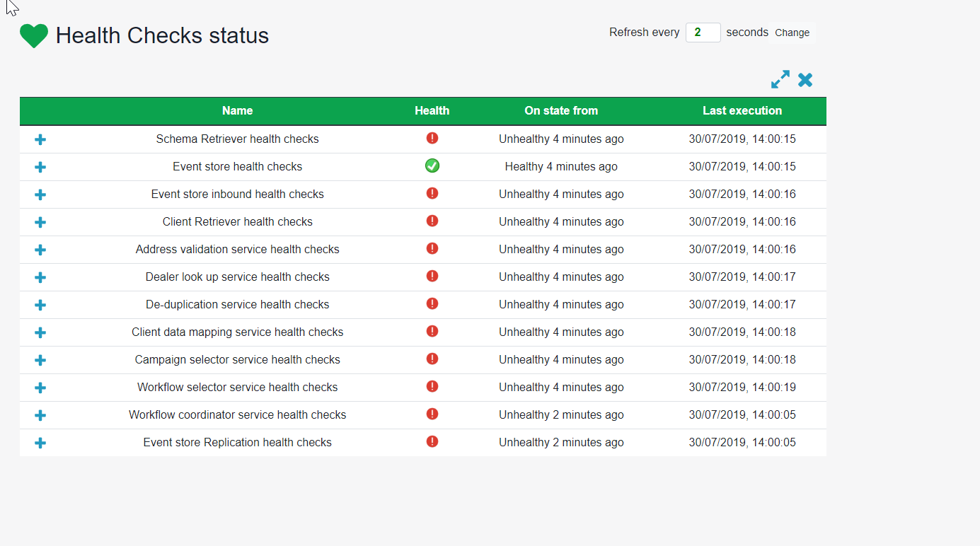Expand Event store Replication health checks row
The width and height of the screenshot is (980, 546).
click(x=40, y=443)
